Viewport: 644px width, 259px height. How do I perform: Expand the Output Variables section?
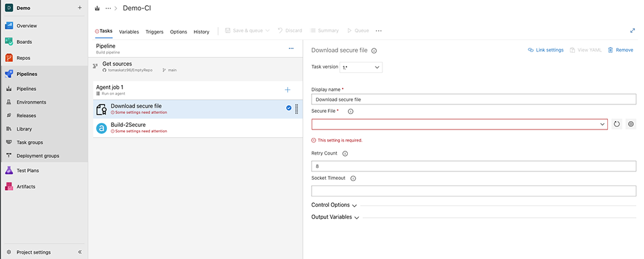335,217
